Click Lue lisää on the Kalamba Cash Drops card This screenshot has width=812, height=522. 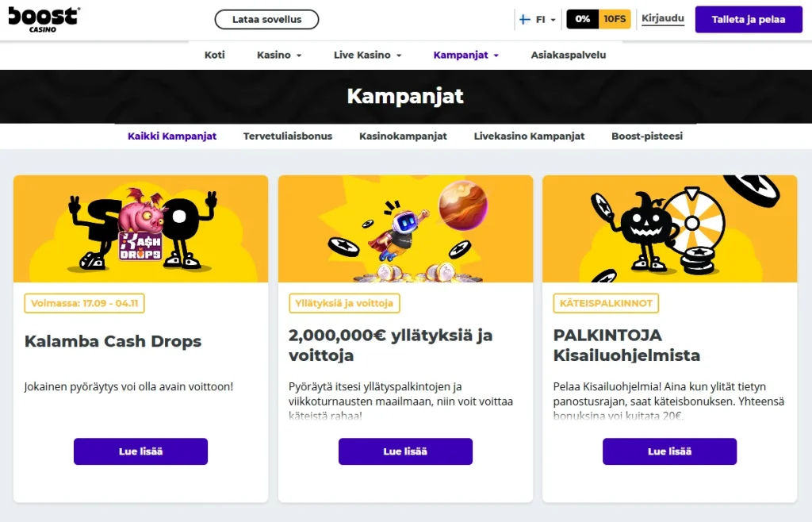(140, 451)
